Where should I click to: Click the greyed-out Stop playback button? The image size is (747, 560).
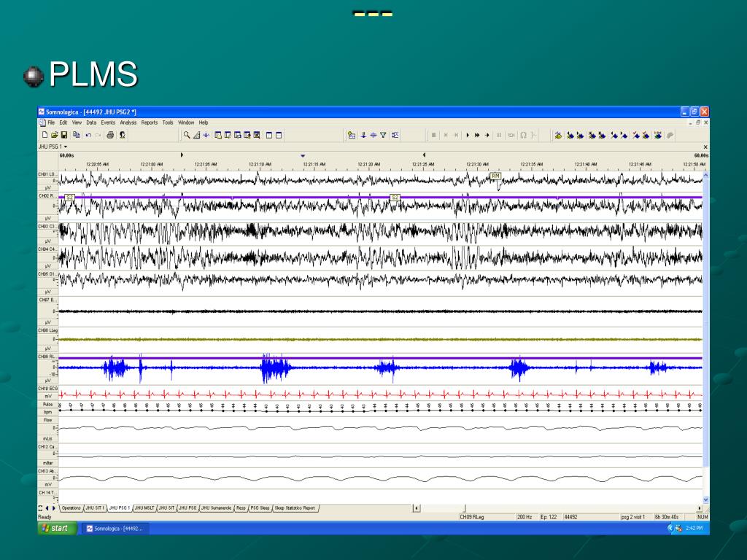click(x=433, y=135)
